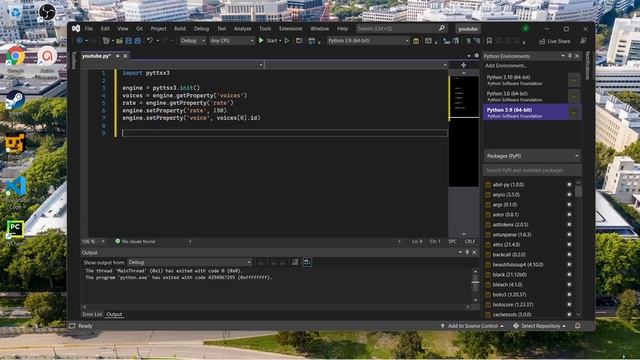640x360 pixels.
Task: Pin the youtube.py tab
Action: coord(118,56)
